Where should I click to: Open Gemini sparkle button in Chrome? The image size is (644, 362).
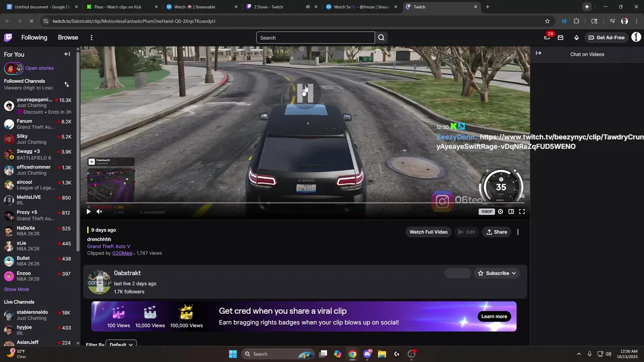point(587,7)
